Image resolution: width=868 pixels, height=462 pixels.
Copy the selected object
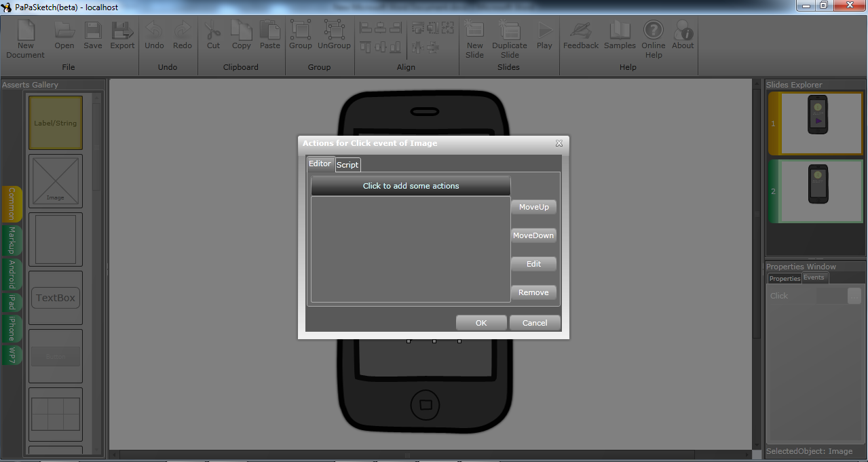tap(242, 35)
